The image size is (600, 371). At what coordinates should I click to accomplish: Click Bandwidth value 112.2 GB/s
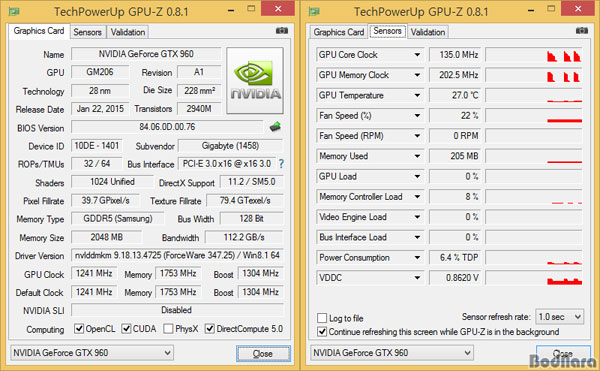244,237
